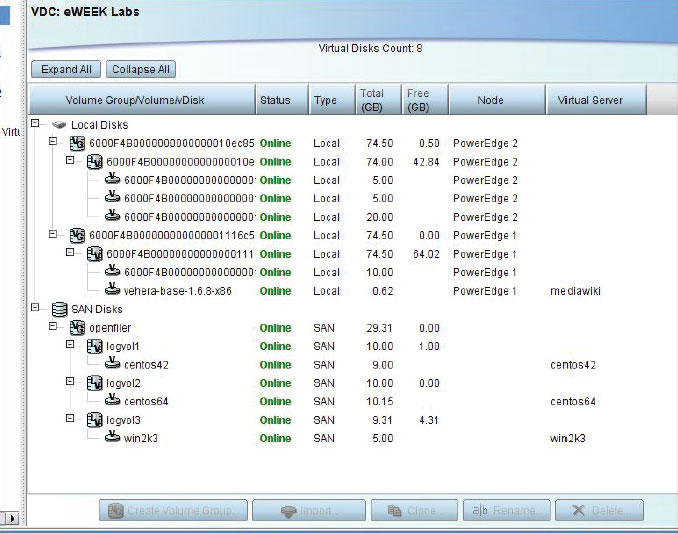This screenshot has width=678, height=534.
Task: Click the centos64 virtual disk icon
Action: (x=113, y=401)
